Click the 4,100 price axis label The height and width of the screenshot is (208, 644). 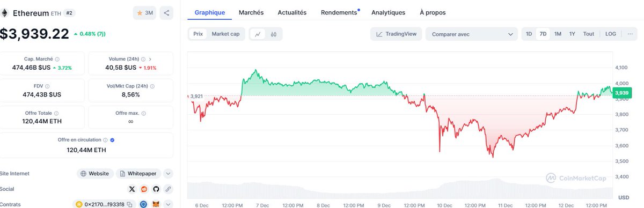tap(621, 68)
